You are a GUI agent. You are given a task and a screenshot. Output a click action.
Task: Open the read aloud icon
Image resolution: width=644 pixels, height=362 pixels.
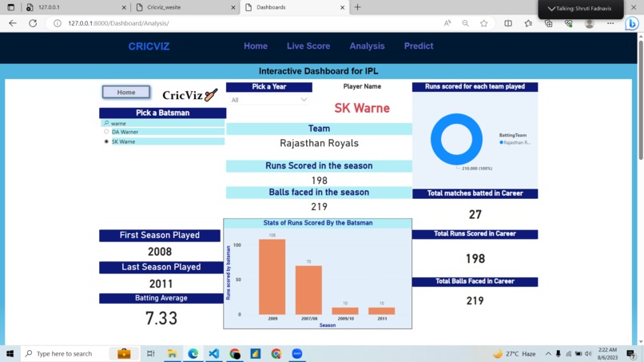447,23
